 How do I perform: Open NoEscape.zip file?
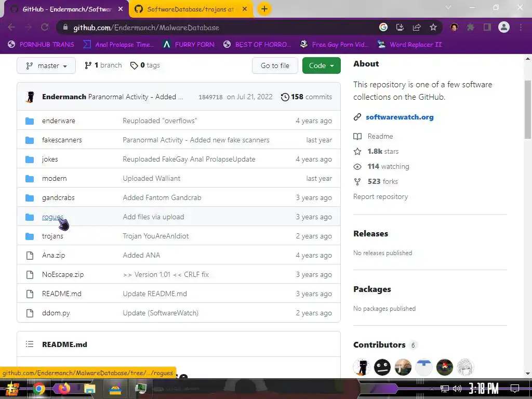pos(63,274)
